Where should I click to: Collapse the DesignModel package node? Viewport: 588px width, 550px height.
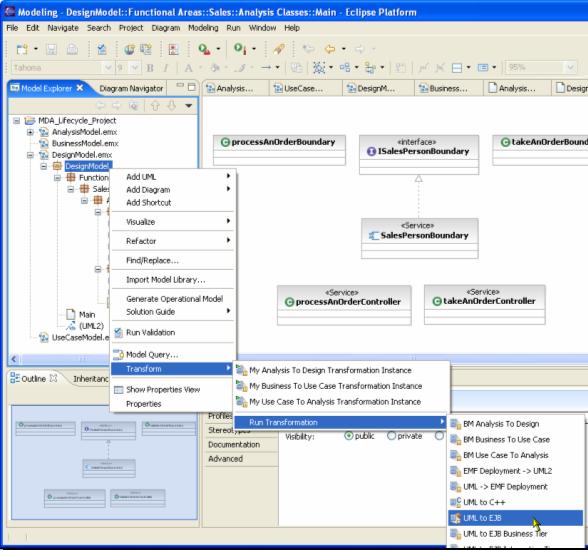coord(44,166)
